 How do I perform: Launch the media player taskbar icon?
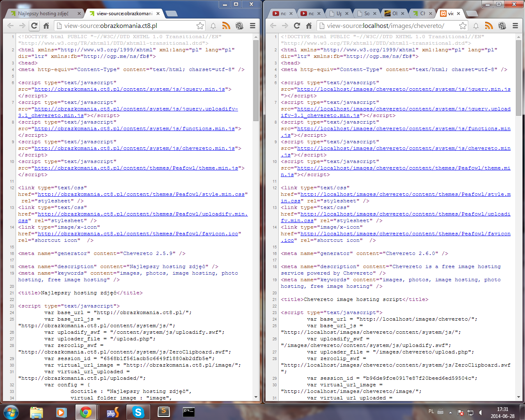pyautogui.click(x=61, y=412)
